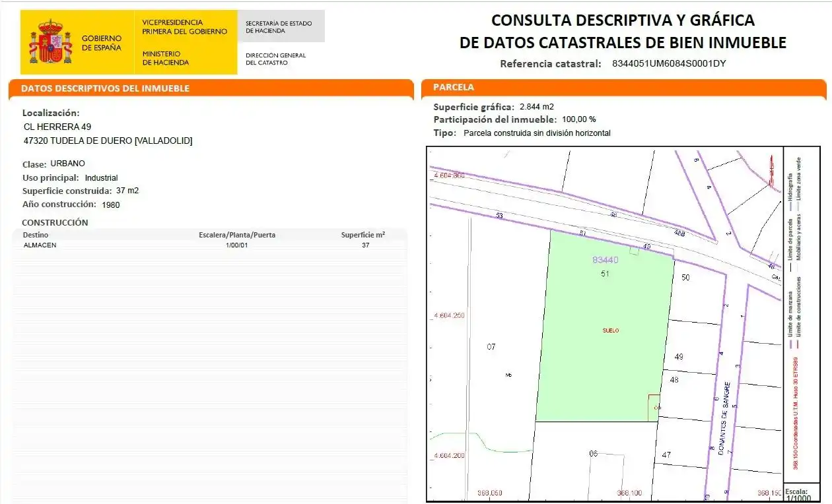The image size is (832, 504).
Task: Click the red 'SUELO' label in green parcel
Action: click(611, 331)
